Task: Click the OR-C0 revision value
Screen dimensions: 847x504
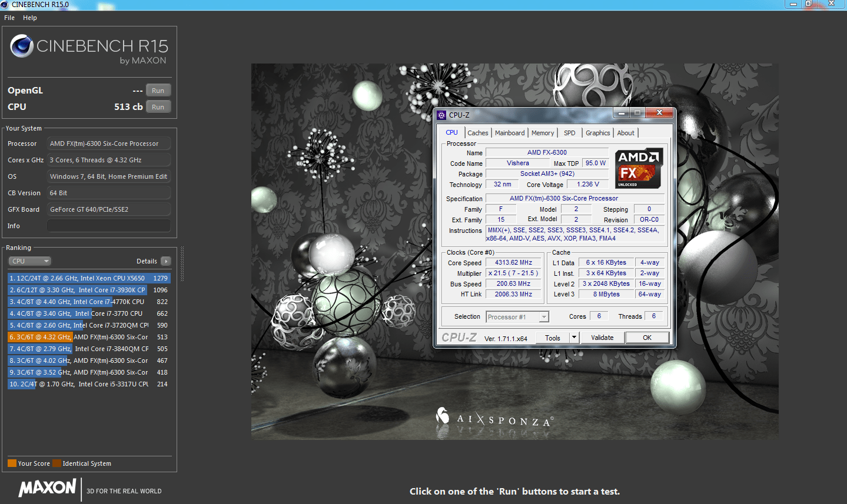Action: (649, 219)
